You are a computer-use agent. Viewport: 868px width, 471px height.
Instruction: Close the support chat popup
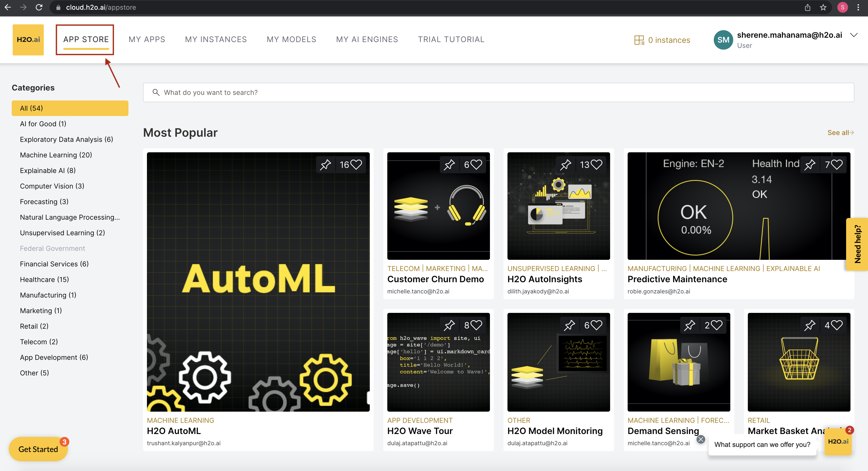[x=701, y=439]
